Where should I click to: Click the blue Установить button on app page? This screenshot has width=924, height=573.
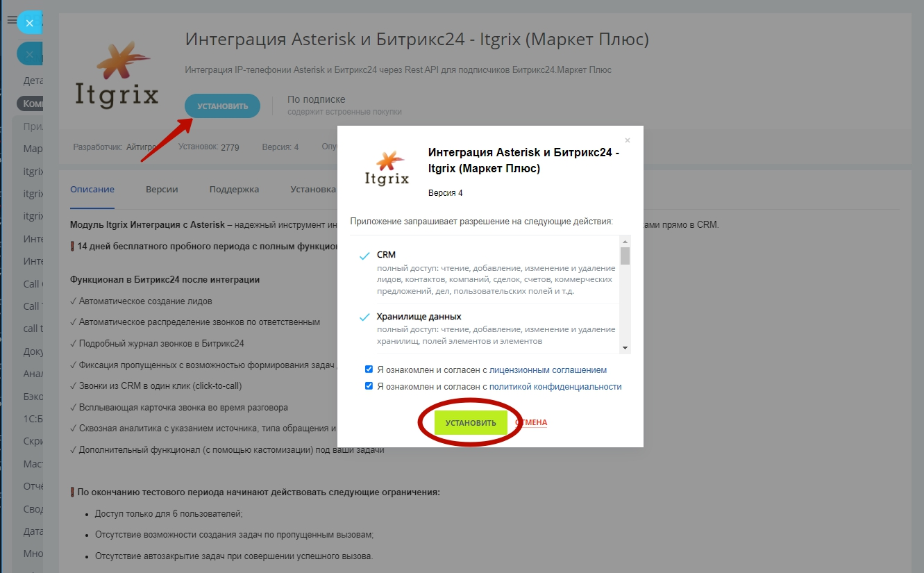[x=222, y=106]
